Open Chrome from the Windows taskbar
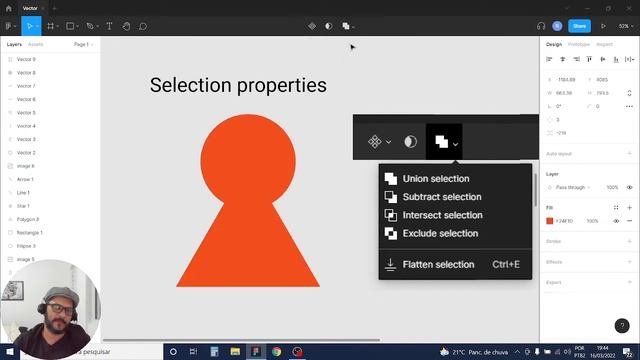Screen dimensions: 640x360 click(277, 351)
